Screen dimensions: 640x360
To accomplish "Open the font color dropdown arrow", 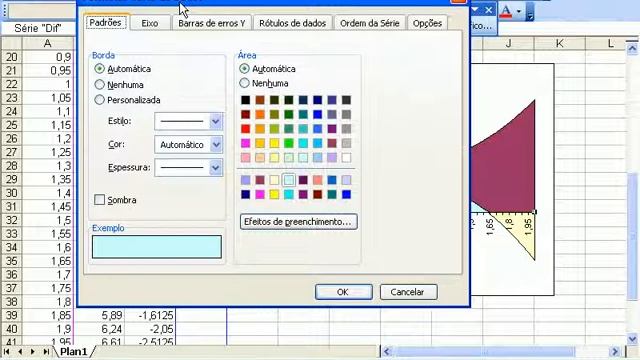I will coord(519,11).
